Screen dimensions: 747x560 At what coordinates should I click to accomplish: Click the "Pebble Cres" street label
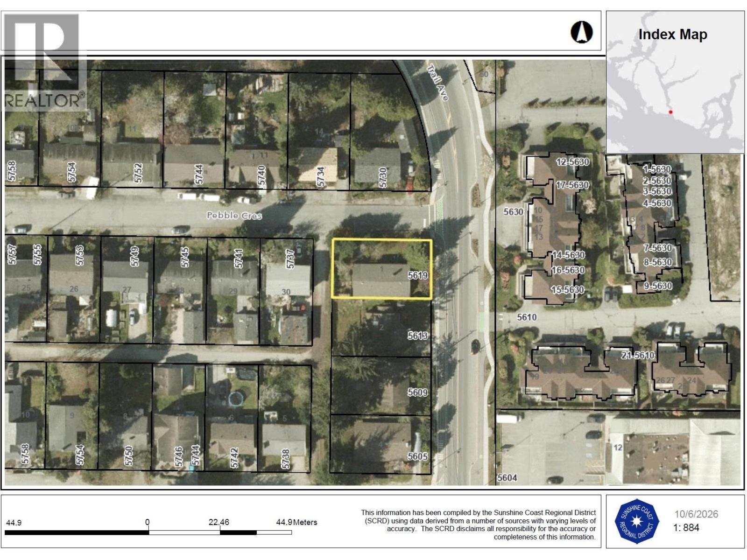234,215
